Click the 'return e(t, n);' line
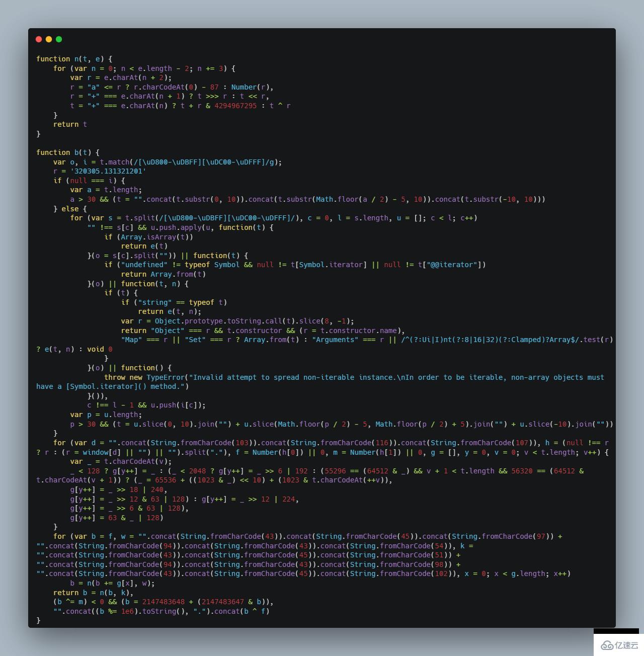Screen dimensions: 644x656 coord(170,311)
